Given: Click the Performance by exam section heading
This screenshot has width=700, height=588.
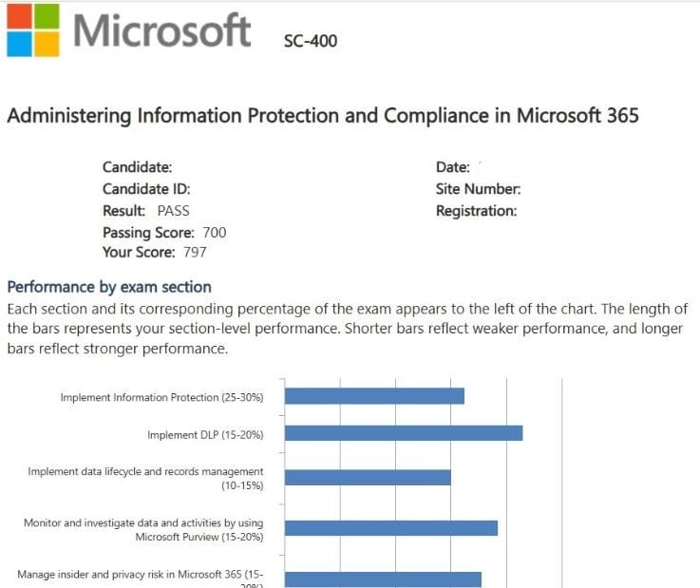Looking at the screenshot, I should (109, 287).
